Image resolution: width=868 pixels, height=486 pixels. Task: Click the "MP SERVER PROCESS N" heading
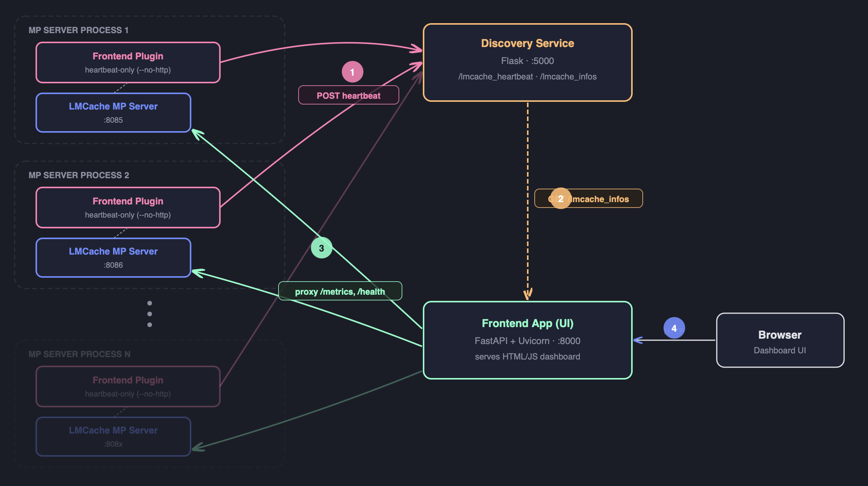[x=79, y=354]
